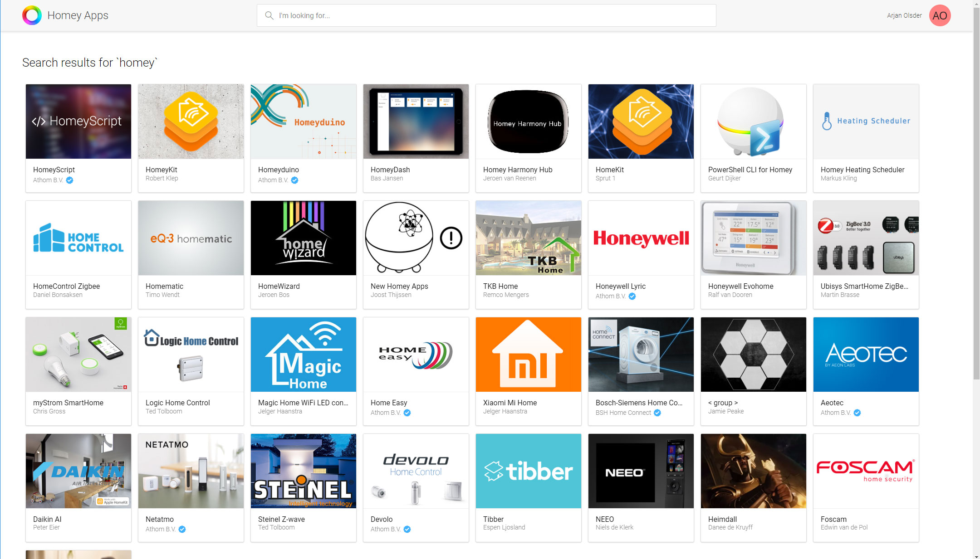The height and width of the screenshot is (559, 980).
Task: Open the eQ-3 homematic image
Action: (x=191, y=238)
